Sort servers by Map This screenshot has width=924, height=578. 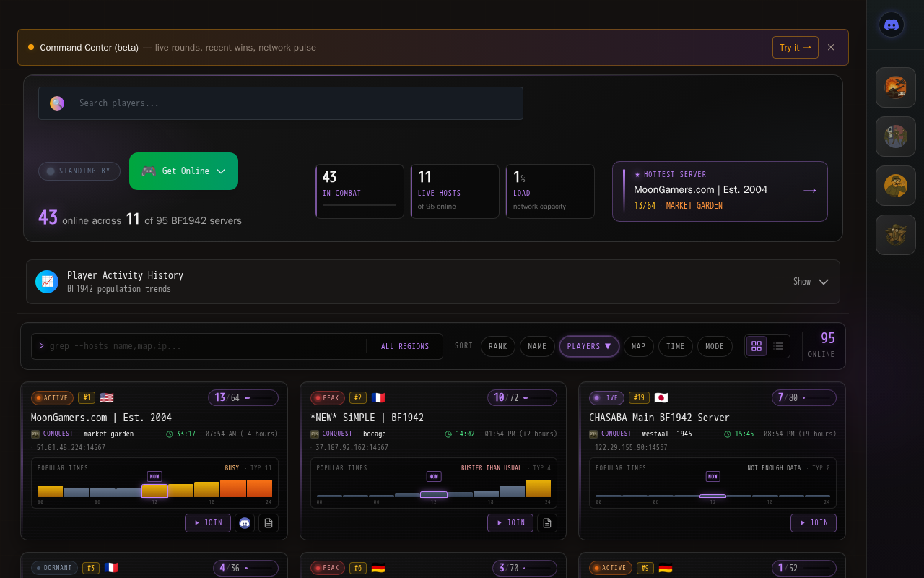point(639,347)
